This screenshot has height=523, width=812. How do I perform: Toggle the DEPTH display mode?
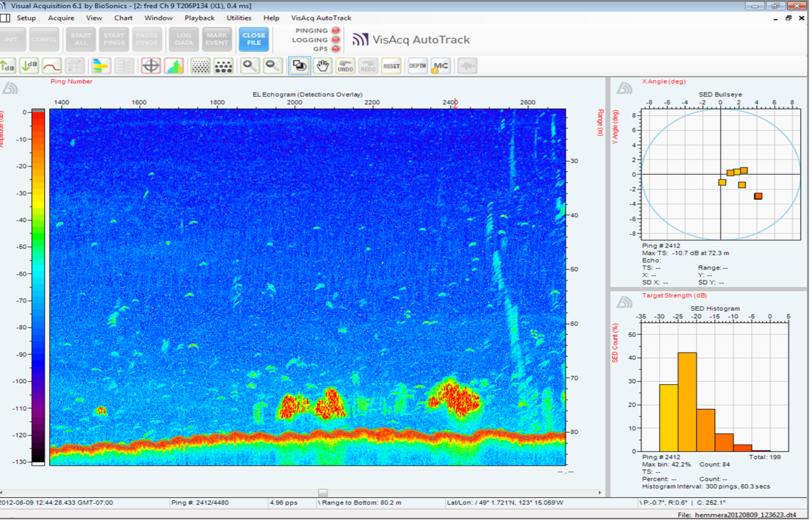pos(417,66)
